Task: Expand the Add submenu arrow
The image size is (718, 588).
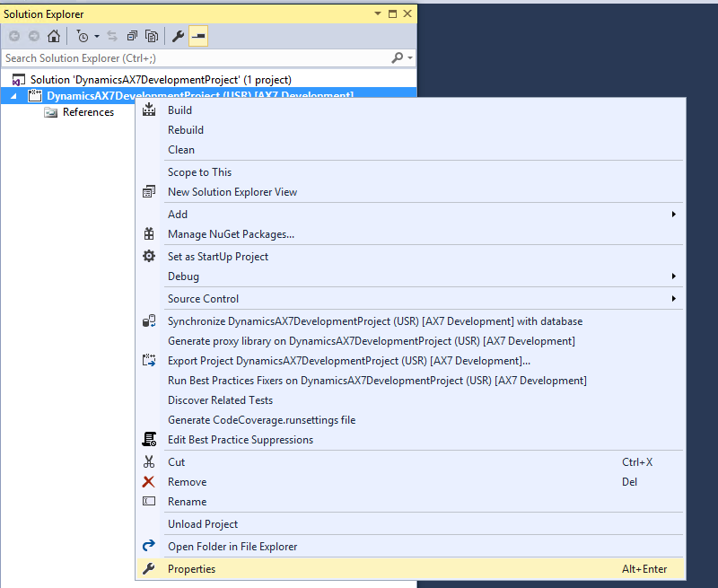Action: point(673,215)
